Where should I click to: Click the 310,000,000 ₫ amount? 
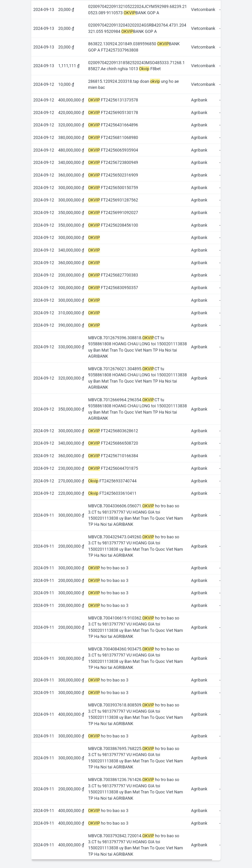tap(71, 313)
